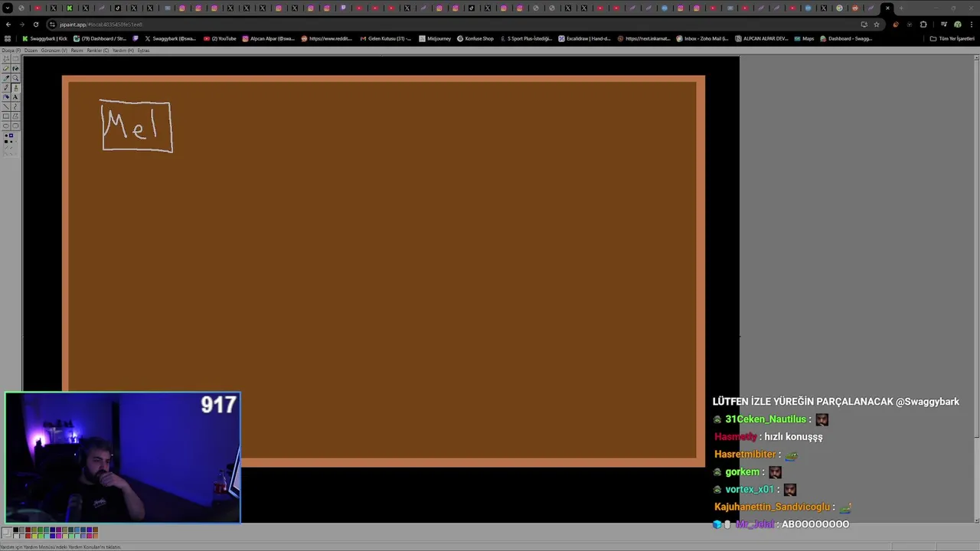Open the Renkler (C) menu

pos(98,51)
